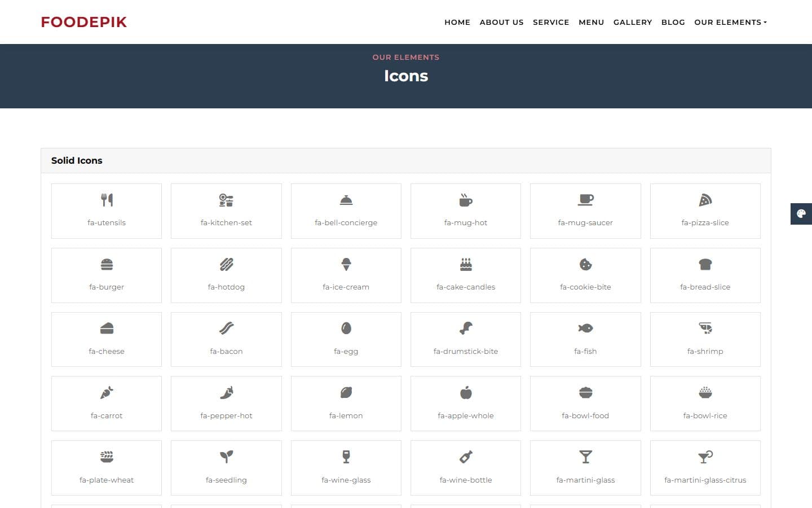Screen dimensions: 812x508
Task: Click the fa-bell-concierge icon
Action: 346,200
